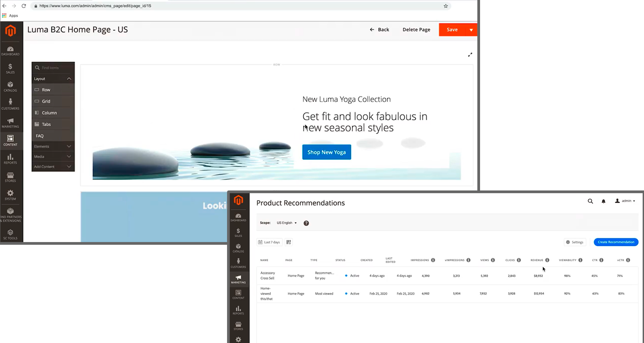Toggle full screen editor with expand arrows icon
644x343 pixels.
(x=470, y=55)
